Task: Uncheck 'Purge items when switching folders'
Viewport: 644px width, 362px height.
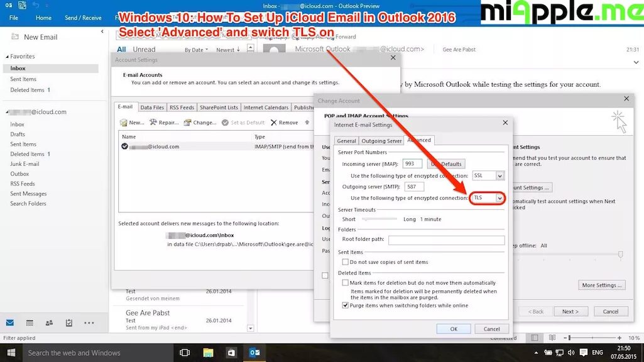Action: pos(346,305)
